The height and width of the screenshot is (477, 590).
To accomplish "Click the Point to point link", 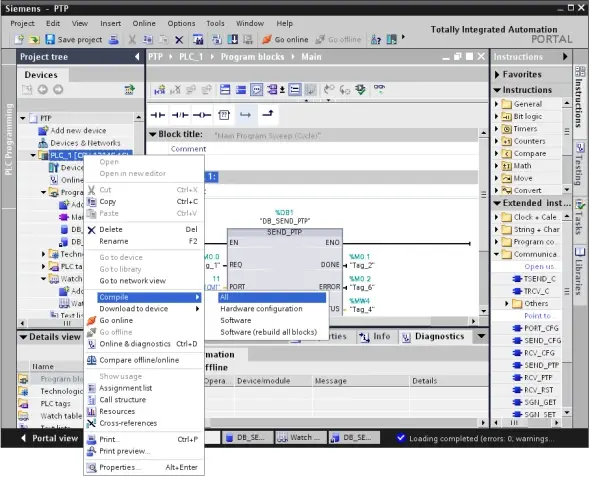I will (537, 316).
